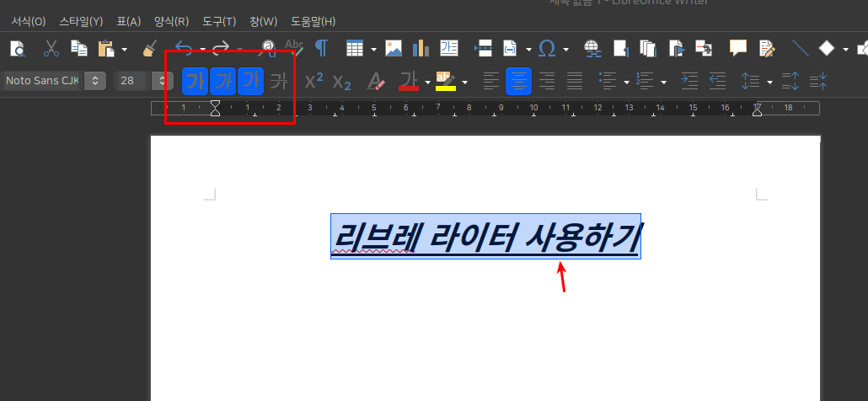Screen dimensions: 868x401
Task: Open the paste options dropdown arrow
Action: point(124,49)
